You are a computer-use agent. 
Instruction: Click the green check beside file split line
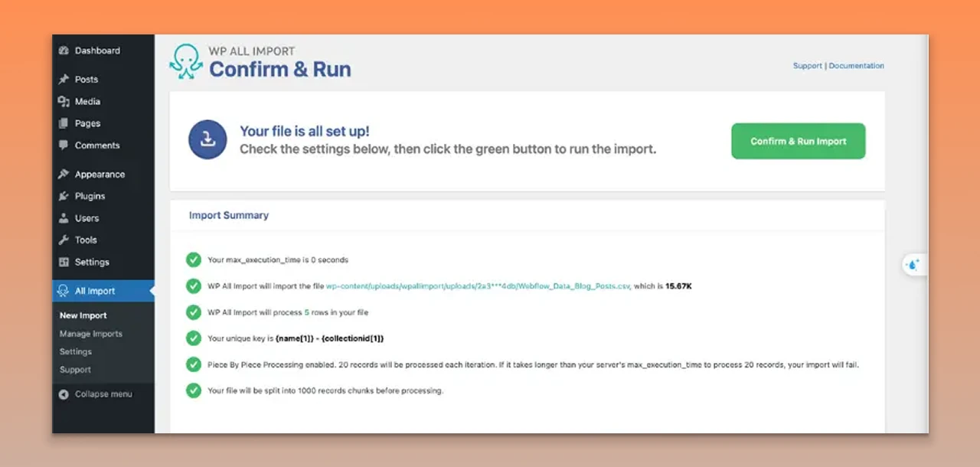click(194, 390)
